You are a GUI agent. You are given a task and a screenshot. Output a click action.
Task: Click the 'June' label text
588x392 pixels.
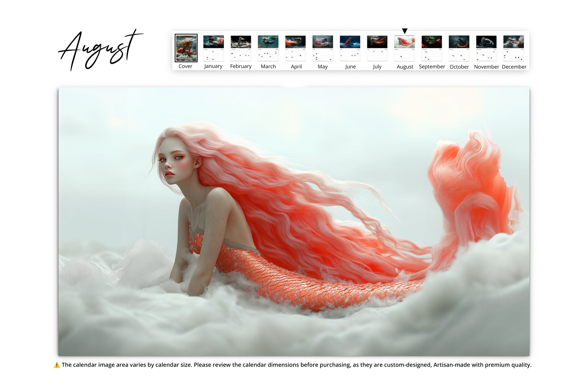(350, 67)
